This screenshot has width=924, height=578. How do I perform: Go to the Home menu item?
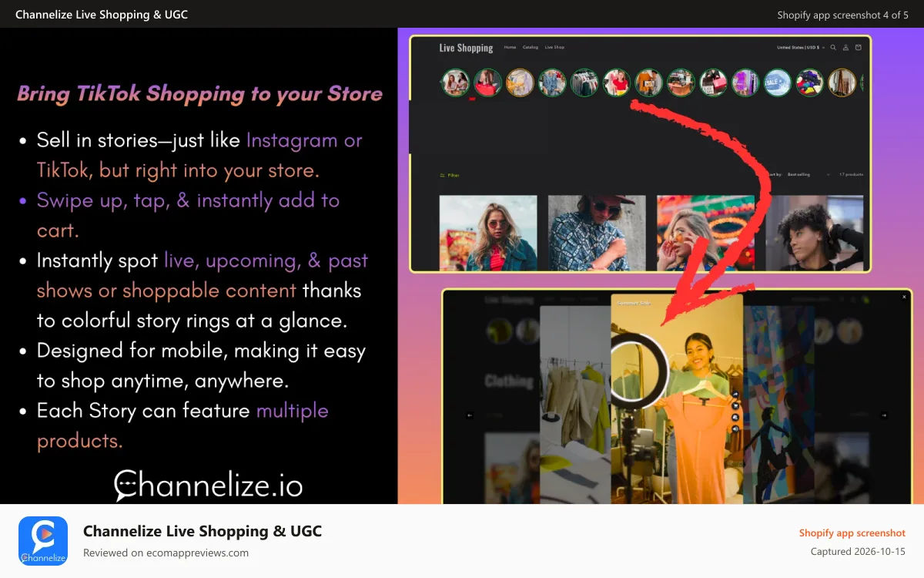510,47
